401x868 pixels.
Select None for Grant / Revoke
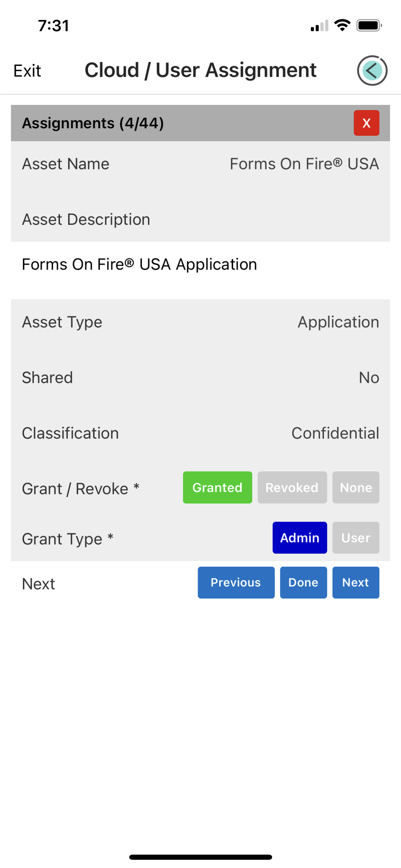[x=355, y=487]
